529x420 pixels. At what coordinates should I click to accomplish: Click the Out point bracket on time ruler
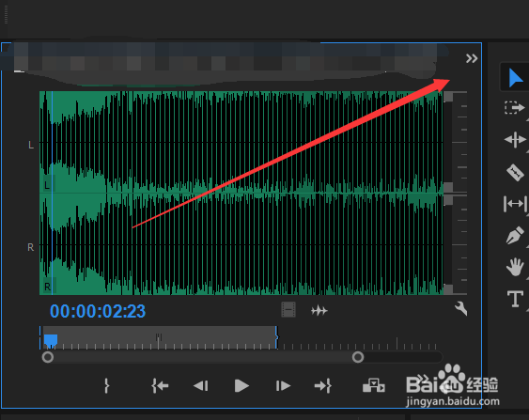coord(276,337)
